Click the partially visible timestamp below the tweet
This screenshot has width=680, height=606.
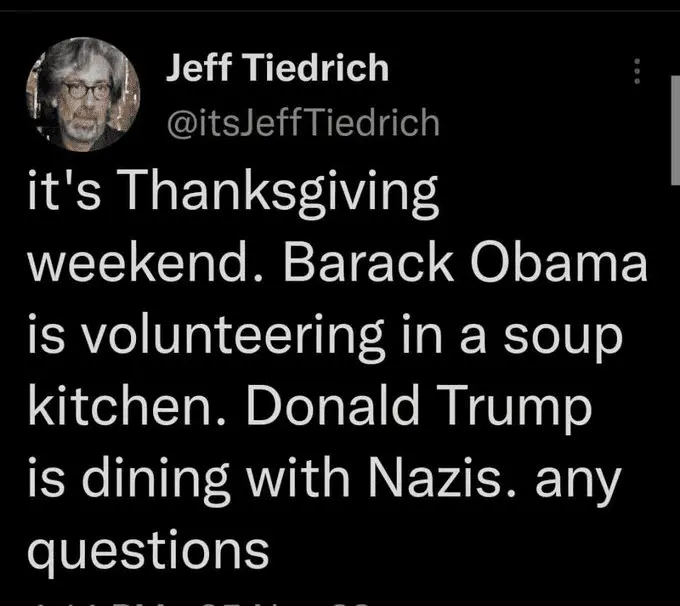pos(200,600)
